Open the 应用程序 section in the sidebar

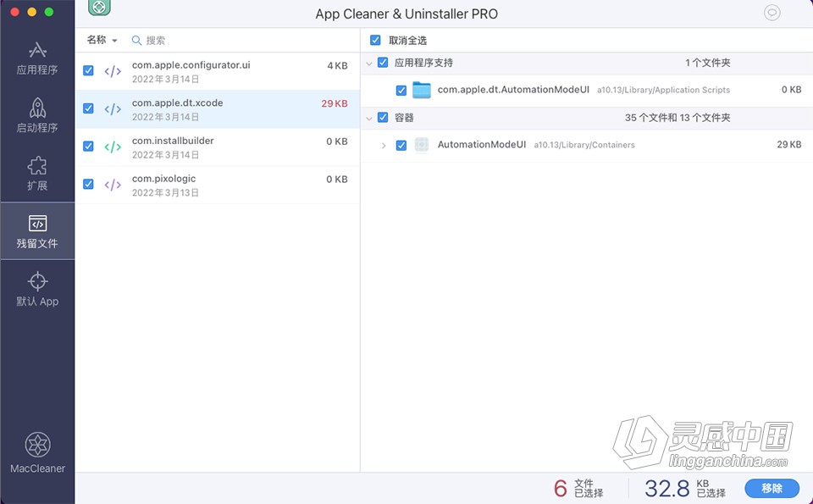point(36,58)
